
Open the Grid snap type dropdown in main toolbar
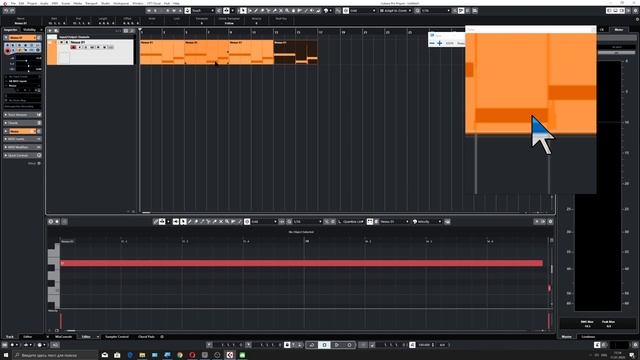click(x=363, y=11)
